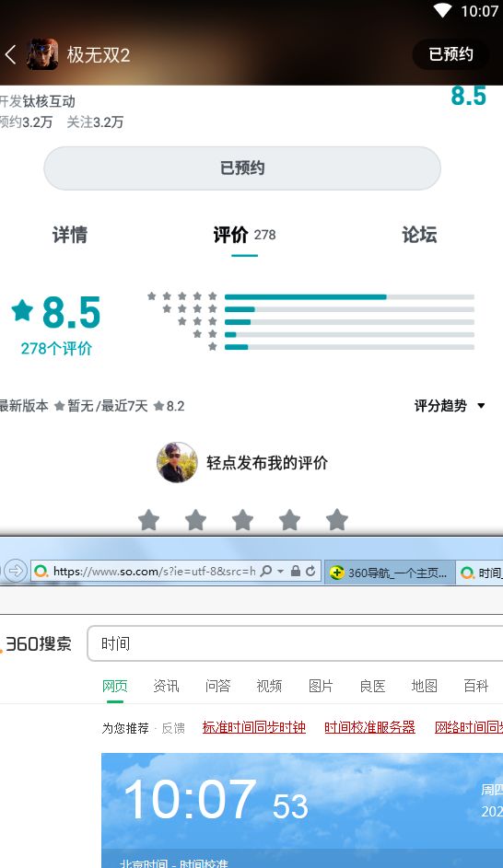Click the search magnifier in address bar
503x868 pixels.
tap(266, 571)
